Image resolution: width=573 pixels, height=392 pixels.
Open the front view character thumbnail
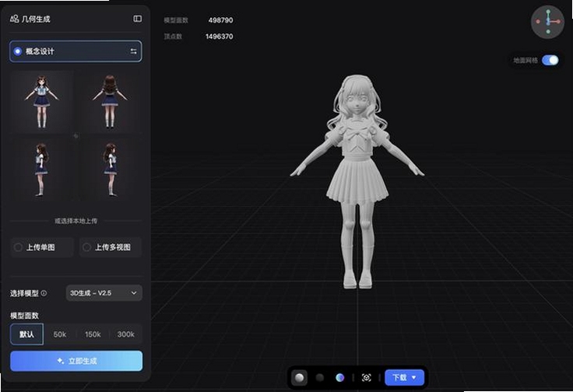41,102
